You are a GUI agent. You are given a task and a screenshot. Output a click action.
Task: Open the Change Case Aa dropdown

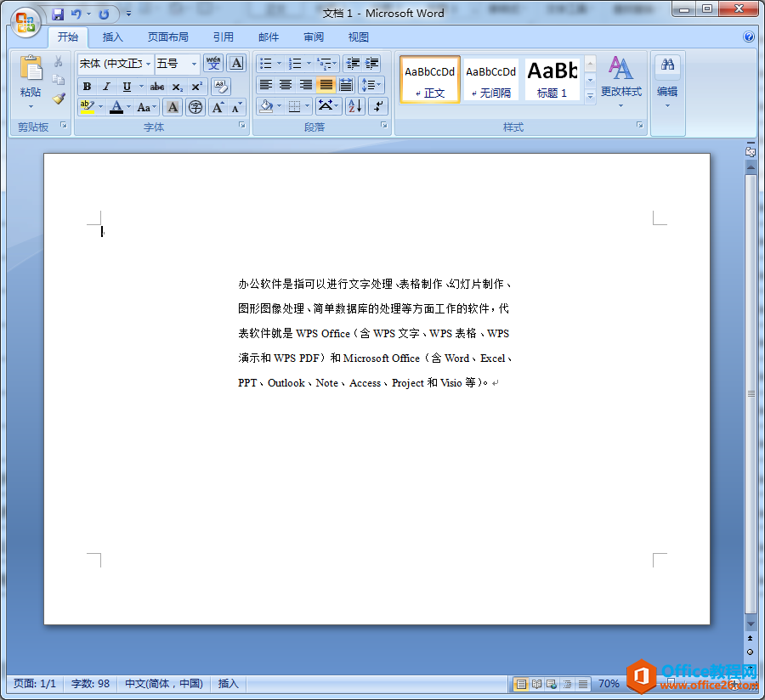(x=146, y=107)
